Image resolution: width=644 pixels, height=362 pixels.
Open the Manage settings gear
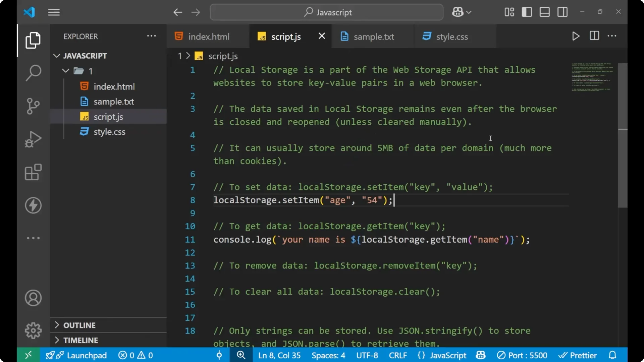click(33, 330)
